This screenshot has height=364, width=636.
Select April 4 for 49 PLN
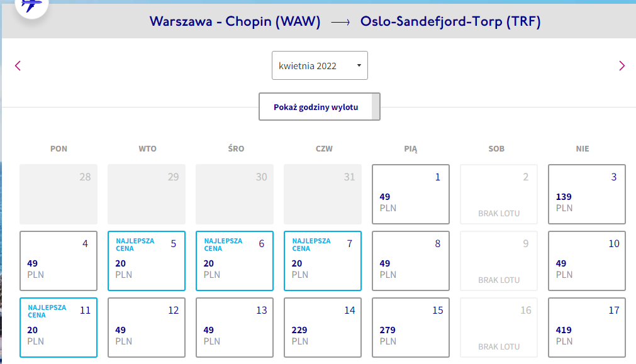click(59, 261)
